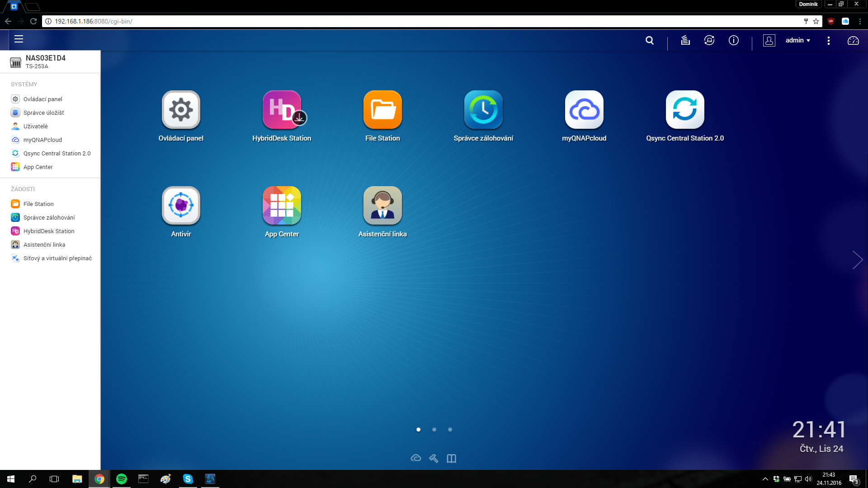The image size is (868, 488).
Task: Open Správce zálohování desktop app
Action: point(483,110)
